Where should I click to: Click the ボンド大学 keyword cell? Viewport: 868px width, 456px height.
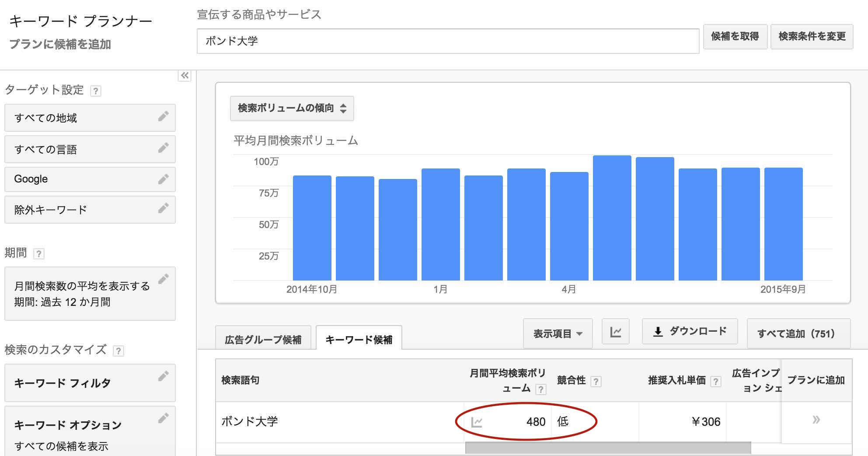pyautogui.click(x=250, y=421)
